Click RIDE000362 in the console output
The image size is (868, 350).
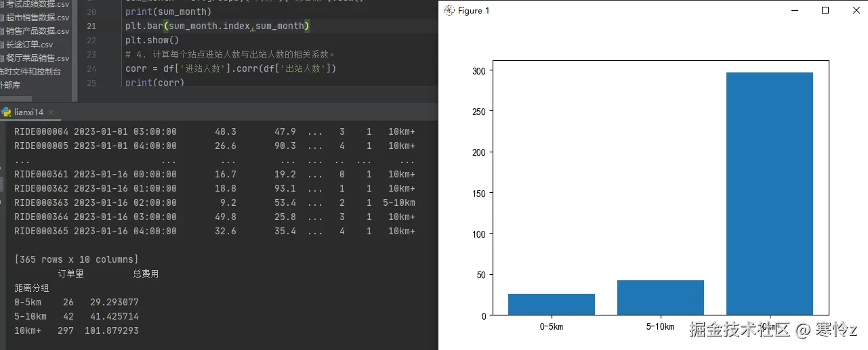41,188
